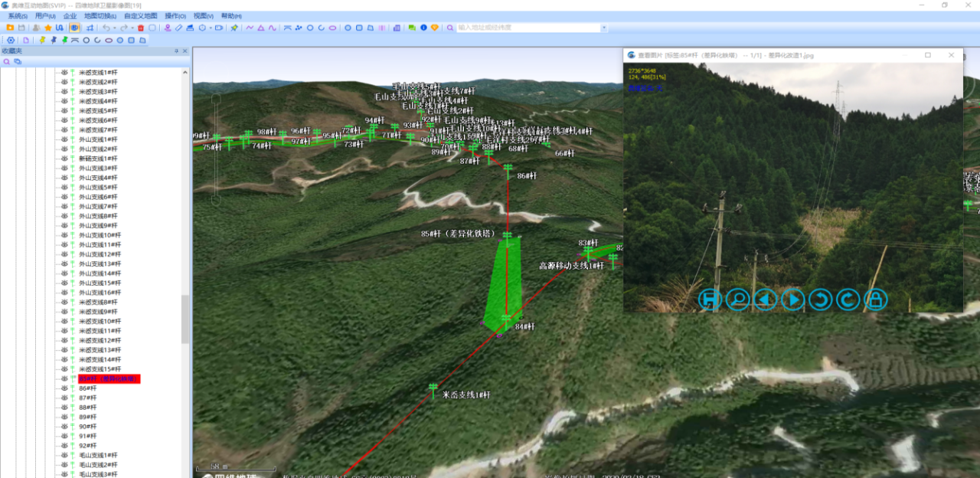980x478 pixels.
Task: Click the magnifier zoom icon in photo viewer
Action: 737,299
